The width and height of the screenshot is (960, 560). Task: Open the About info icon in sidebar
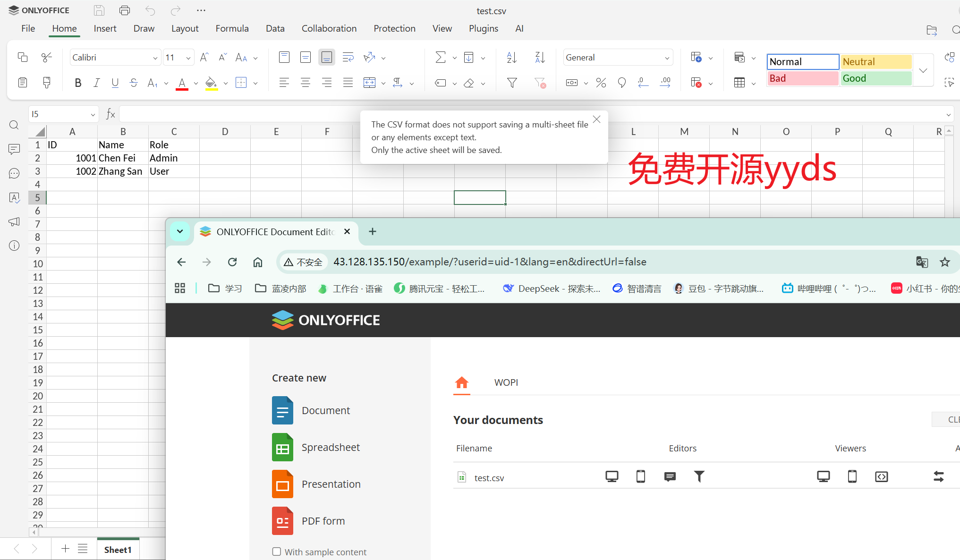coord(14,246)
